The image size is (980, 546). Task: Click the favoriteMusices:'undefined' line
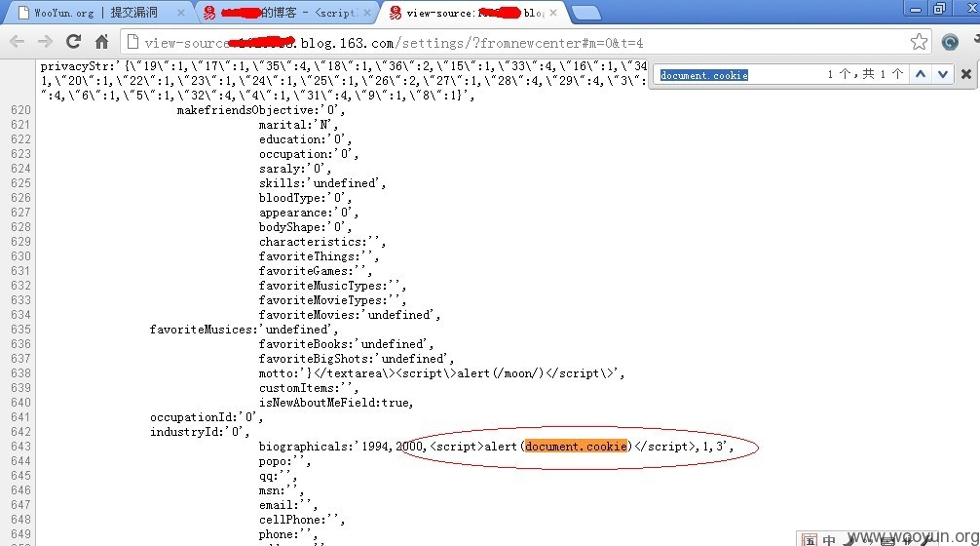244,330
